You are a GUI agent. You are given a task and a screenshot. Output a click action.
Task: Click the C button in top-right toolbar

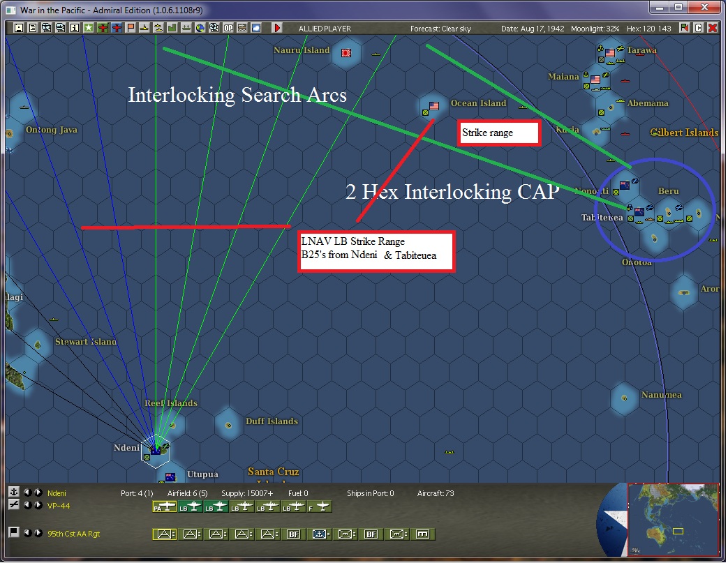point(698,28)
